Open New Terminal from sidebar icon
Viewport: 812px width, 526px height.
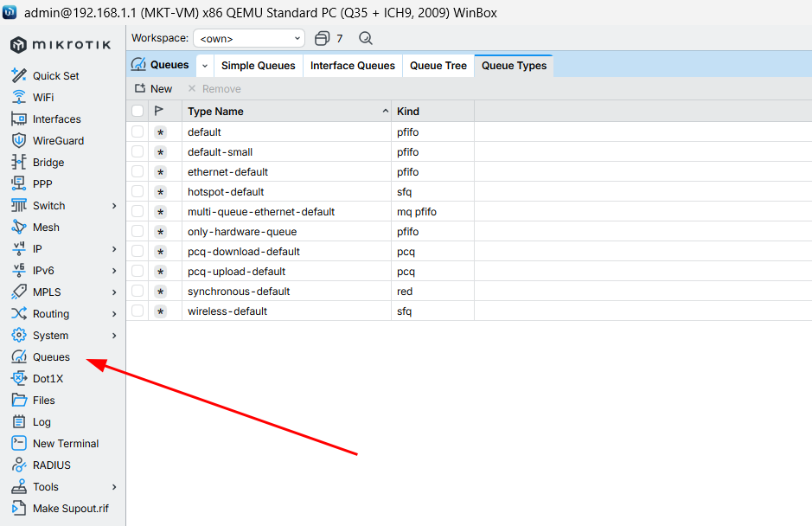[19, 443]
